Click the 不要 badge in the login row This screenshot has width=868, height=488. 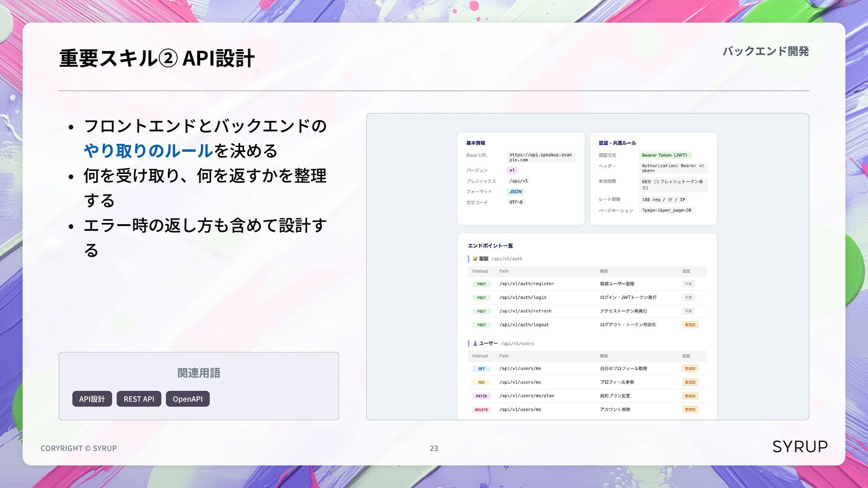(689, 298)
